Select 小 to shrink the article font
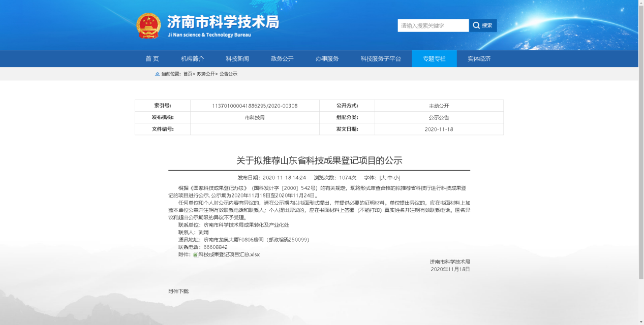The height and width of the screenshot is (325, 644). (x=396, y=177)
